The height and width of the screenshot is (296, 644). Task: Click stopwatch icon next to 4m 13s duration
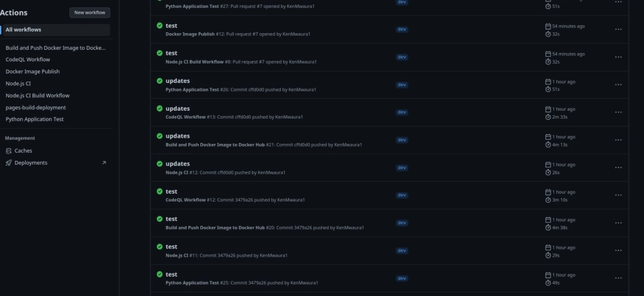coord(548,145)
